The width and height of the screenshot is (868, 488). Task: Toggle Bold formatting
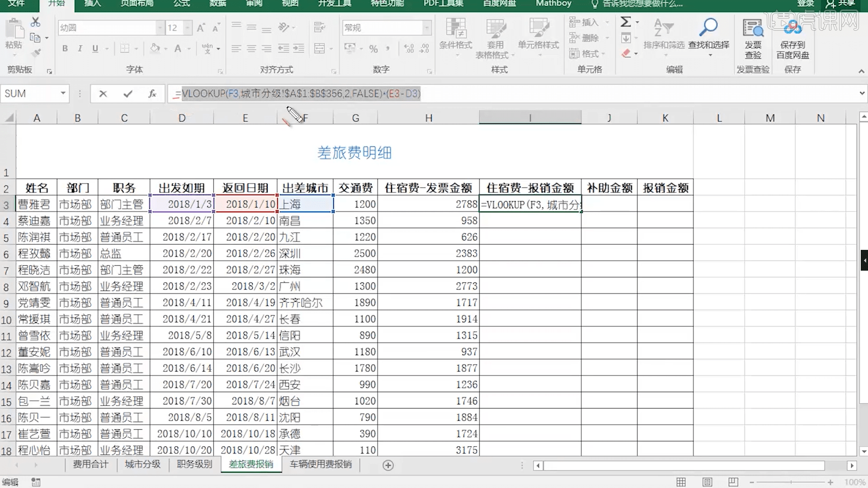pyautogui.click(x=65, y=48)
